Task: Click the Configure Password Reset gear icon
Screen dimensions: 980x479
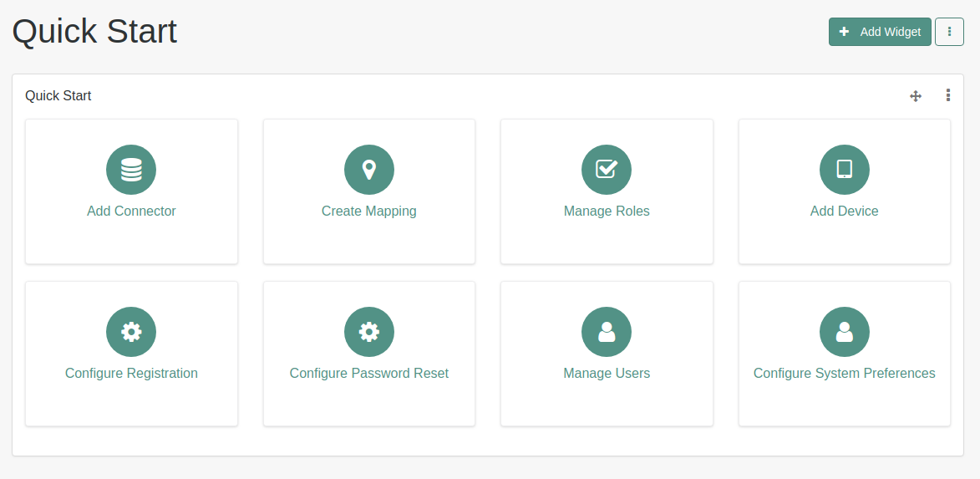Action: (x=368, y=331)
